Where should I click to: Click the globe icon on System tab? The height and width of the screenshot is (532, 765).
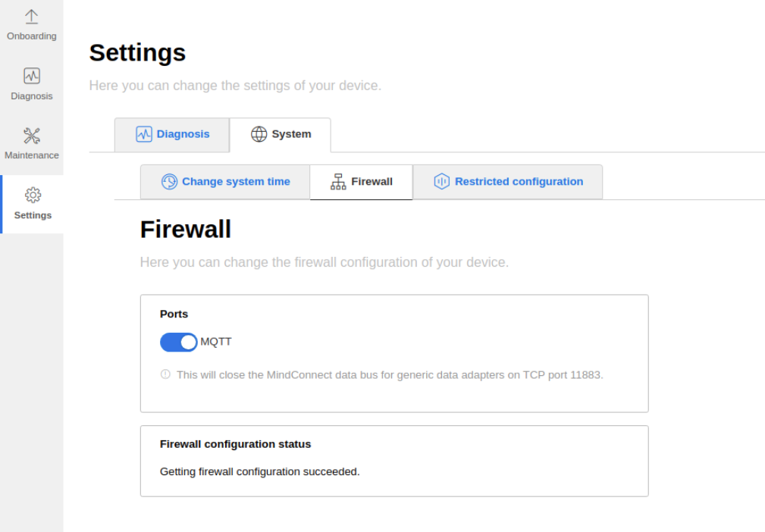coord(259,134)
